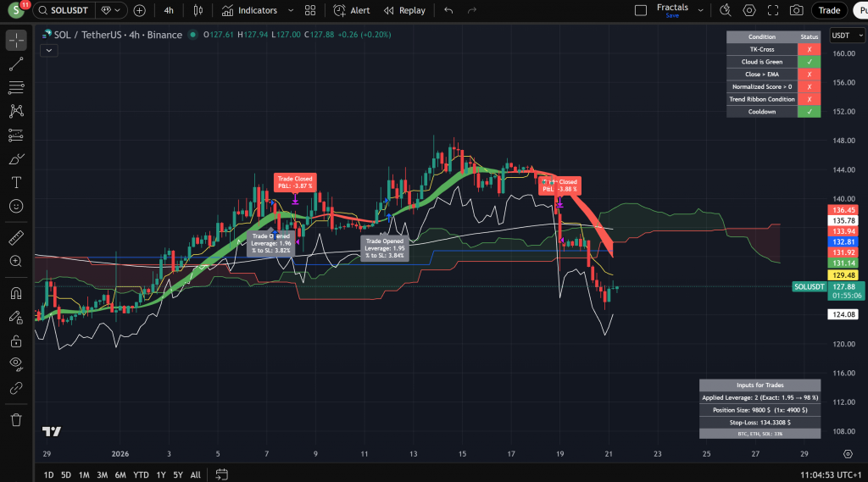
Task: Open Go to date calendar icon
Action: (x=221, y=474)
